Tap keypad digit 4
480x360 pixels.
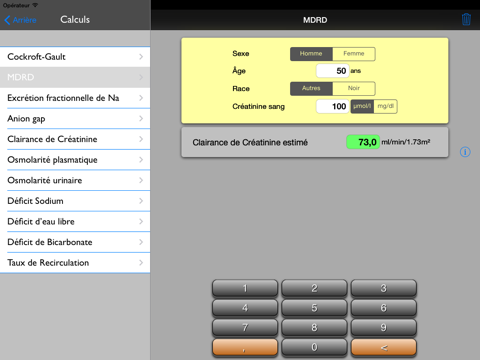click(x=245, y=308)
